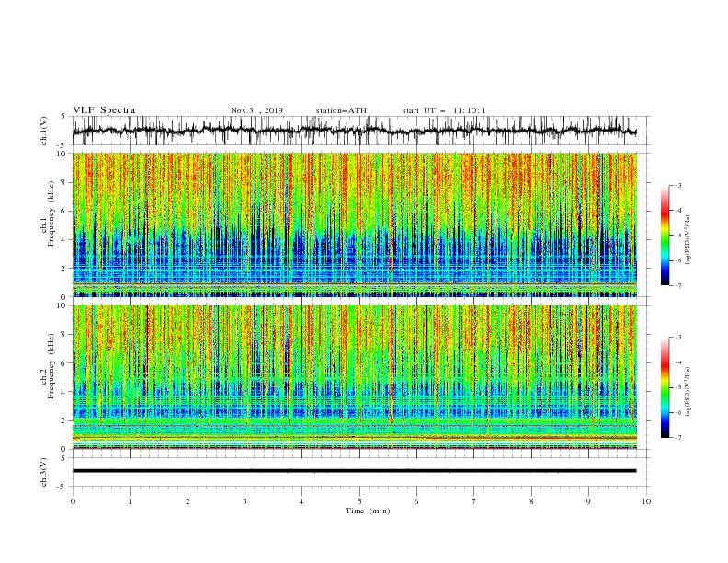Click the time axis tick label "8"
728x563 pixels.
click(x=531, y=501)
